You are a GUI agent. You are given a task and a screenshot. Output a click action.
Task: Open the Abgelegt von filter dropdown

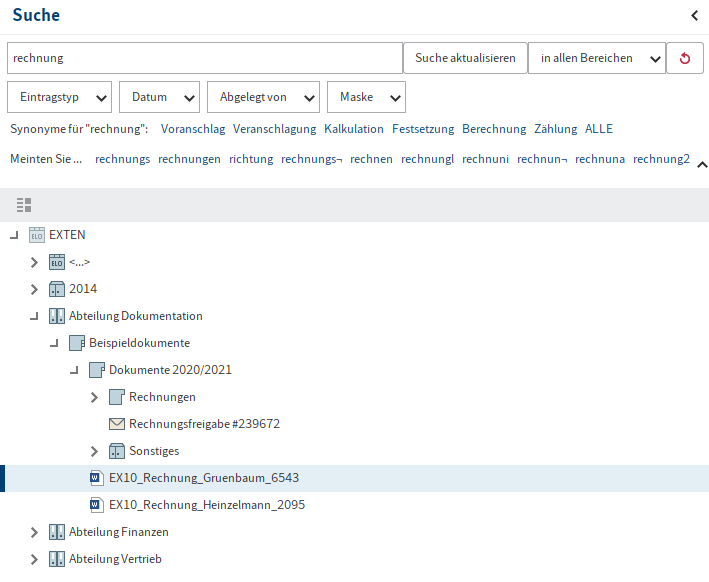[263, 97]
